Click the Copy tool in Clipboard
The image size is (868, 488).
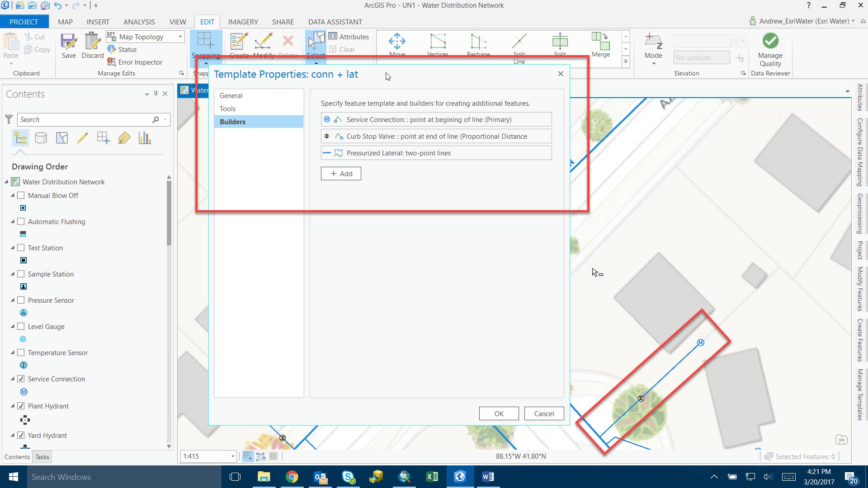(x=37, y=49)
